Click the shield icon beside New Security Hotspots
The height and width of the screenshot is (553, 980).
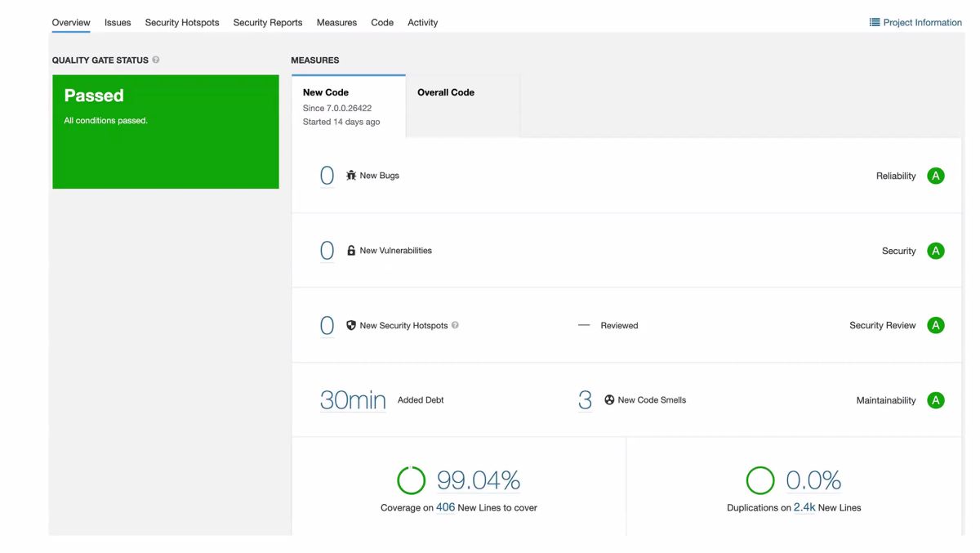coord(351,325)
